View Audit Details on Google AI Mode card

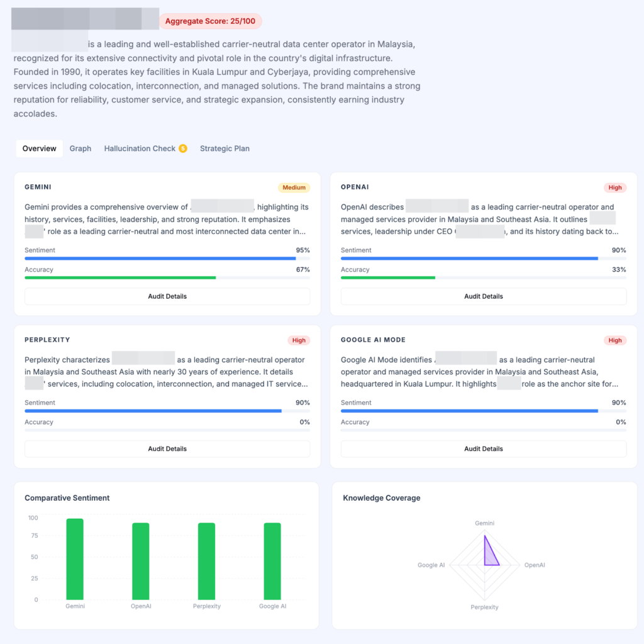(484, 449)
